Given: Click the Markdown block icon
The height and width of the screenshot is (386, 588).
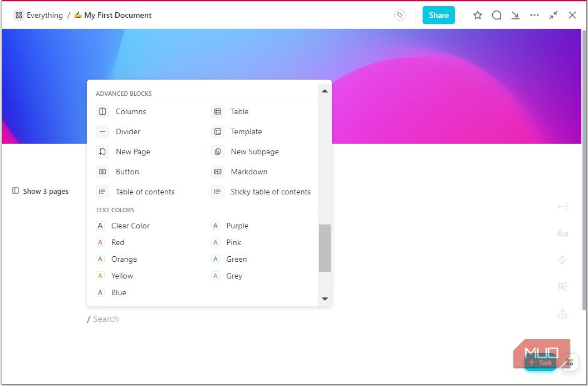Looking at the screenshot, I should (218, 172).
